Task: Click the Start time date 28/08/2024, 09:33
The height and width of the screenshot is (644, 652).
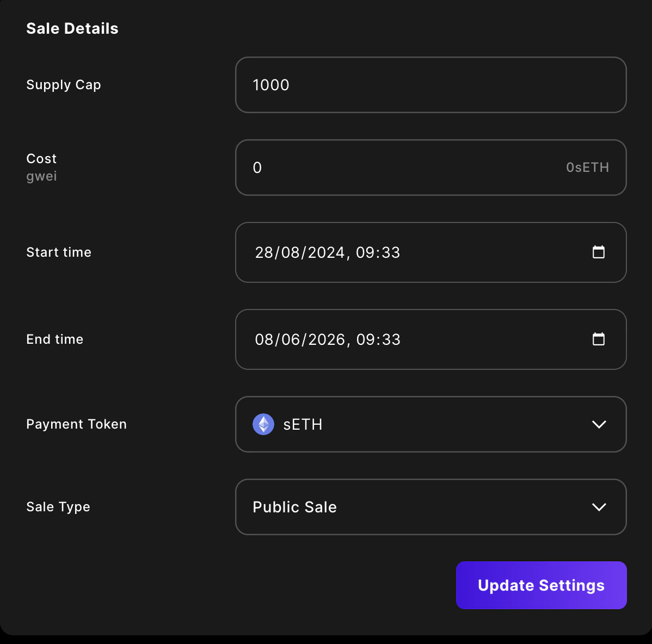Action: 327,252
